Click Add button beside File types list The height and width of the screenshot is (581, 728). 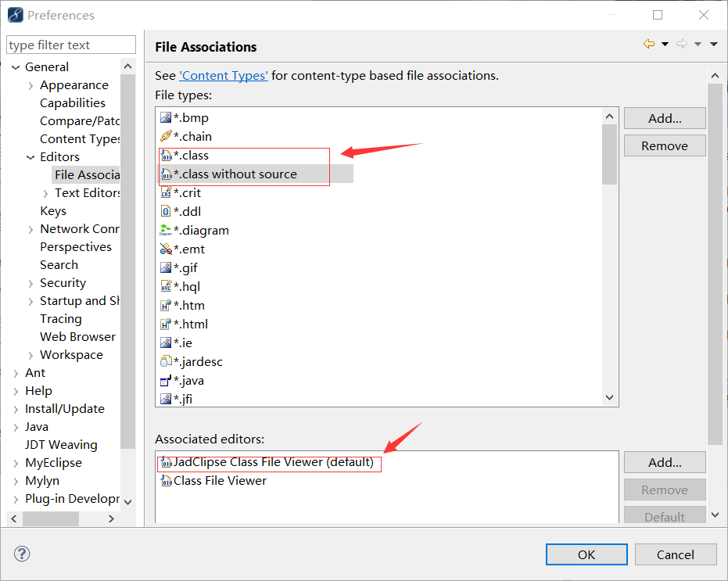pos(665,119)
